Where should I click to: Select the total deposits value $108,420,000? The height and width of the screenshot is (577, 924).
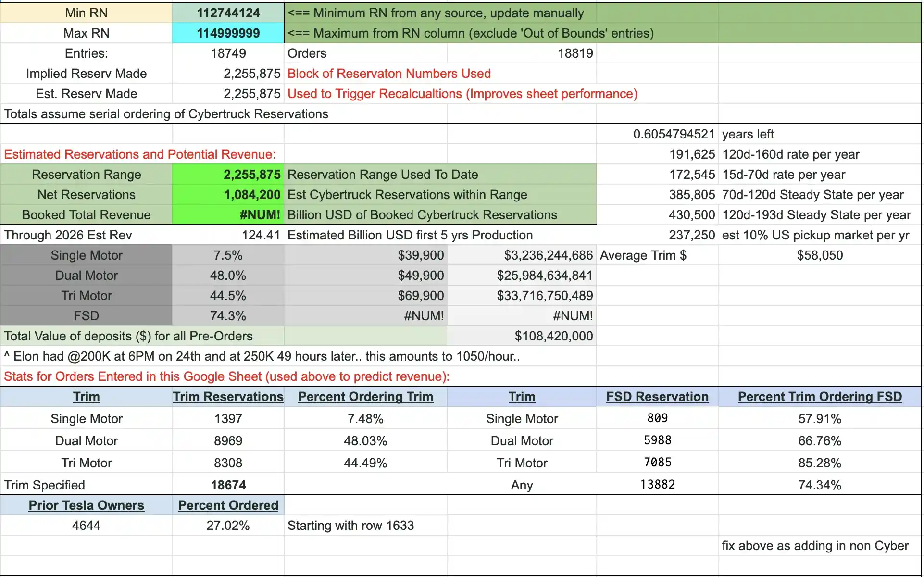[x=522, y=336]
